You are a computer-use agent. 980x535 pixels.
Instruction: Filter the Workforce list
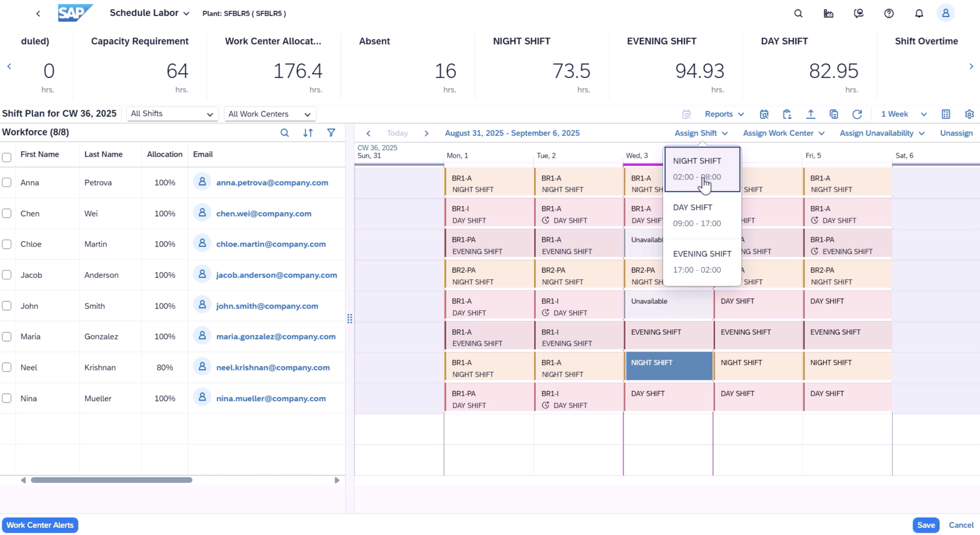(331, 133)
